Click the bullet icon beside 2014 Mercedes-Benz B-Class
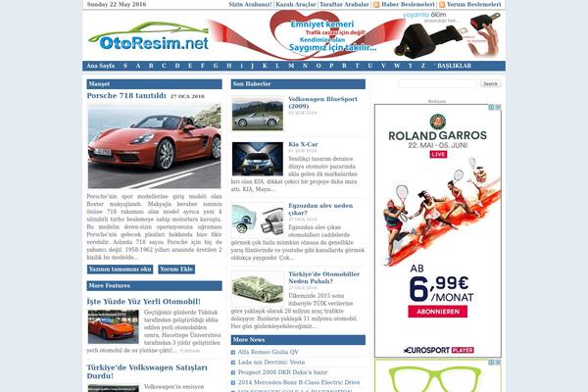Viewport: 588px width, 392px height. coord(233,382)
